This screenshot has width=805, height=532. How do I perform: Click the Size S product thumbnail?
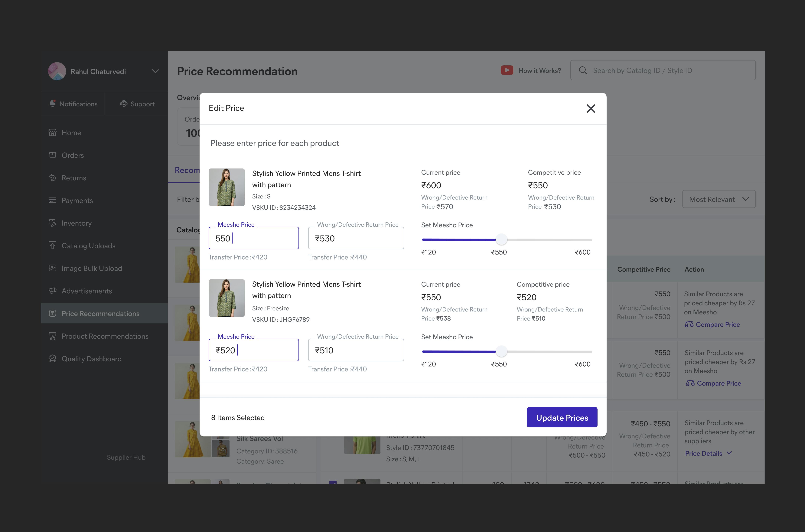(x=227, y=187)
